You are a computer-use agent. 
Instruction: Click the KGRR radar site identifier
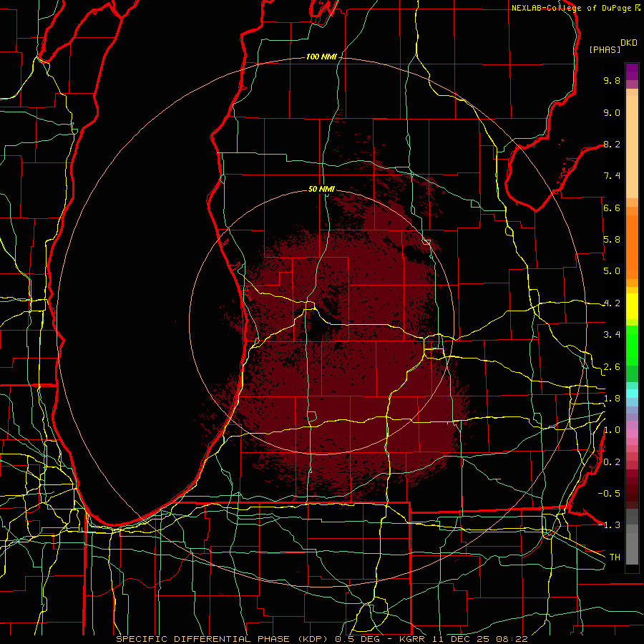tap(414, 639)
